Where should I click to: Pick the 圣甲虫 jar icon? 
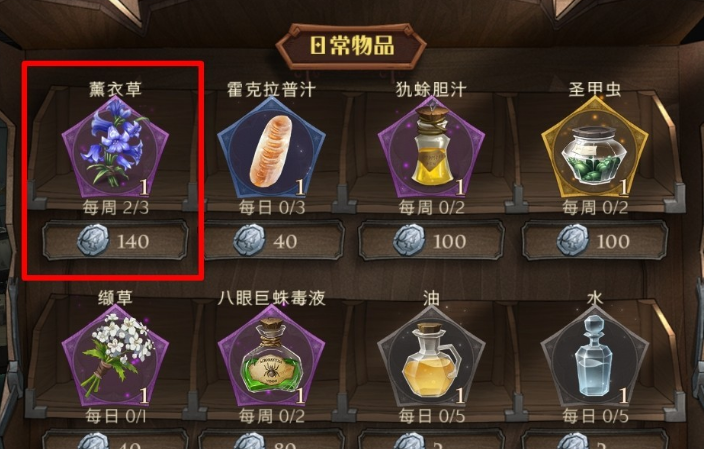[595, 147]
